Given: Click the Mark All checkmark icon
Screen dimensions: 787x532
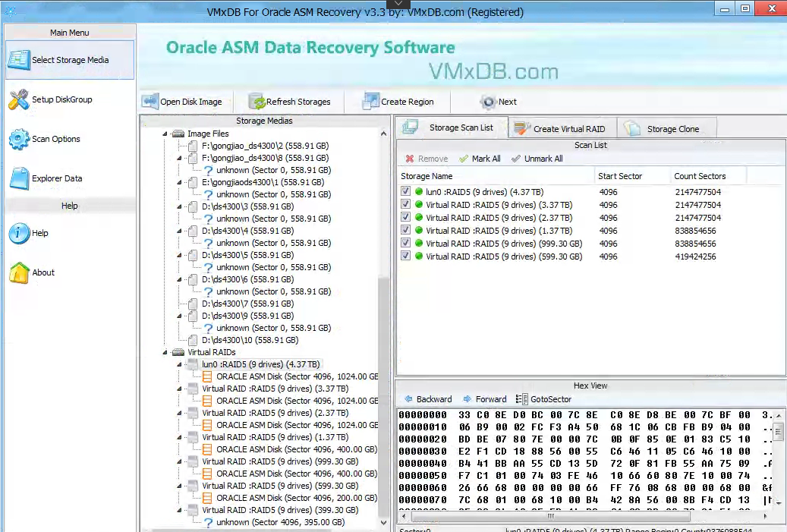Looking at the screenshot, I should (464, 159).
